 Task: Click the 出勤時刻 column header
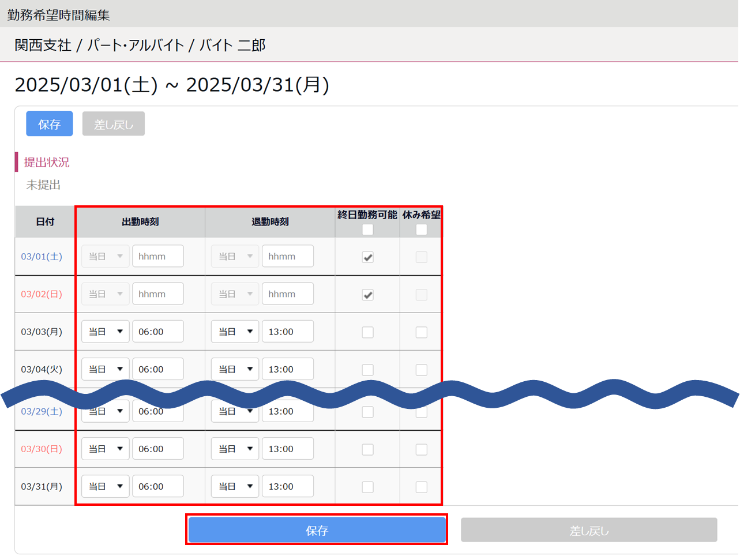coord(140,221)
